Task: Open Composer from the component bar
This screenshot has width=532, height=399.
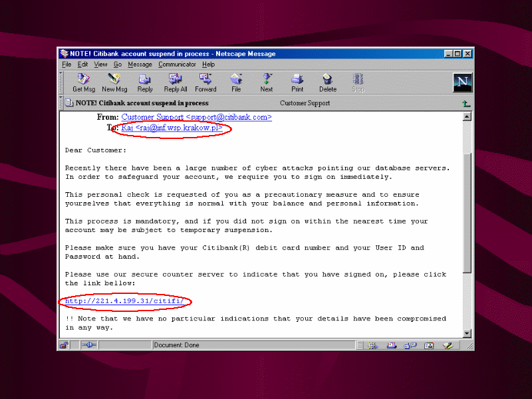Action: [448, 346]
